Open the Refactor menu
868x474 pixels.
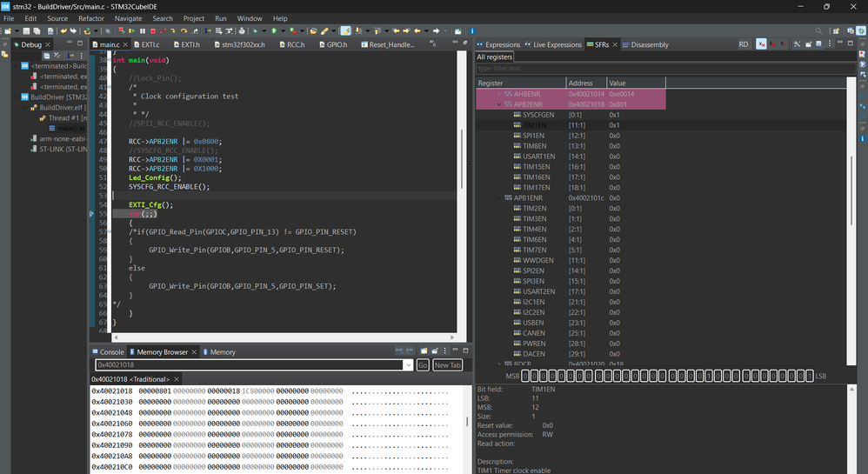coord(91,18)
